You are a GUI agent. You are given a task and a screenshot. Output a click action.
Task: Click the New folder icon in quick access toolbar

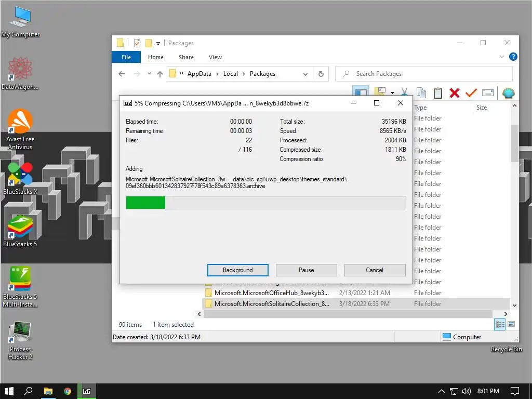point(149,43)
